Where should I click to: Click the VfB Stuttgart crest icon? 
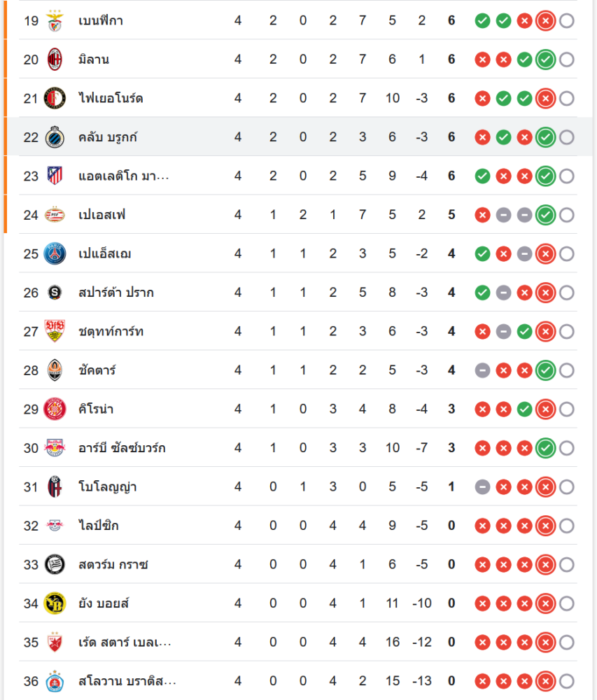click(55, 331)
